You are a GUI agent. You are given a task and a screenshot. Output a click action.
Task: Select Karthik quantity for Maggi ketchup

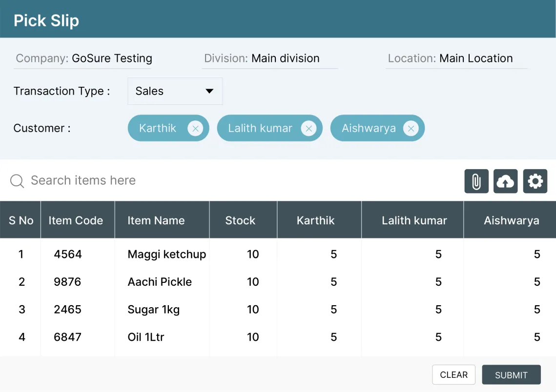point(333,254)
